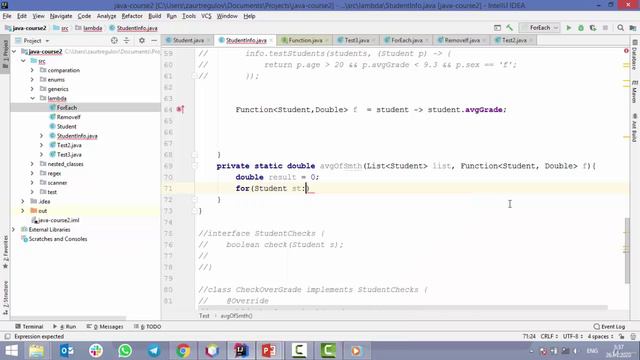Open the Database side panel

click(634, 55)
